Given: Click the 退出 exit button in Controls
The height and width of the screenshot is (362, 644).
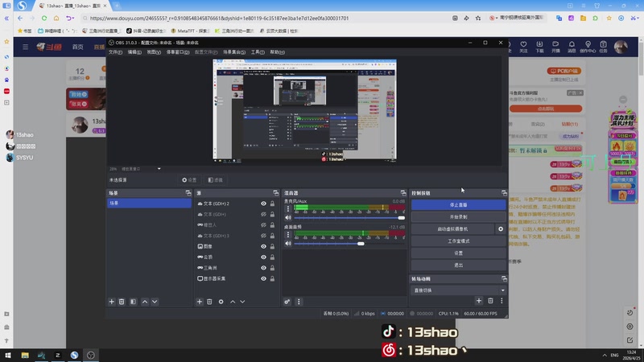Looking at the screenshot, I should click(458, 265).
